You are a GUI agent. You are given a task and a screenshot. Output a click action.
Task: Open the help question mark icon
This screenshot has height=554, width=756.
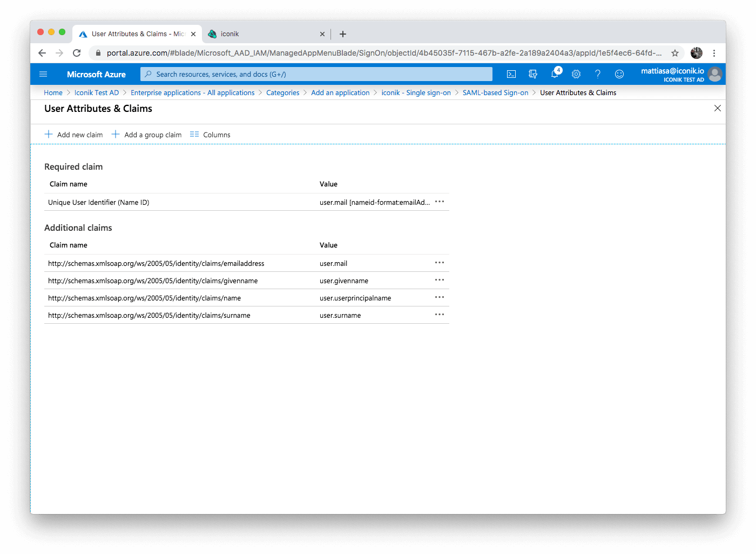tap(598, 74)
